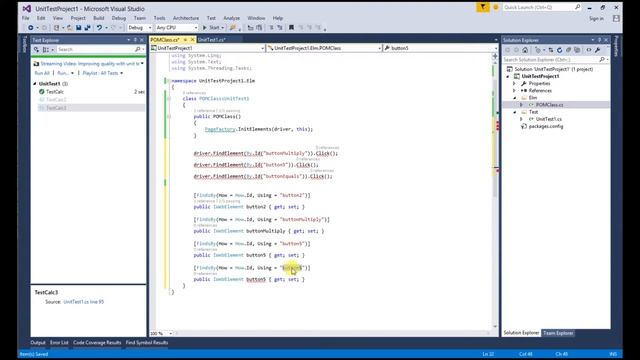640x360 pixels.
Task: Click the pin icon on POMClass.cs tab
Action: tap(185, 40)
